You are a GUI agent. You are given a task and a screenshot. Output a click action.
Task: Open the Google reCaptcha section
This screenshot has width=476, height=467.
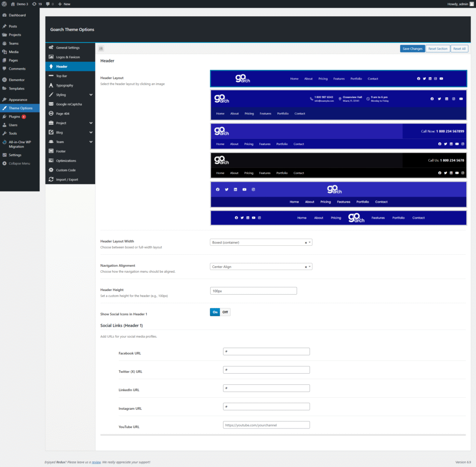(70, 104)
